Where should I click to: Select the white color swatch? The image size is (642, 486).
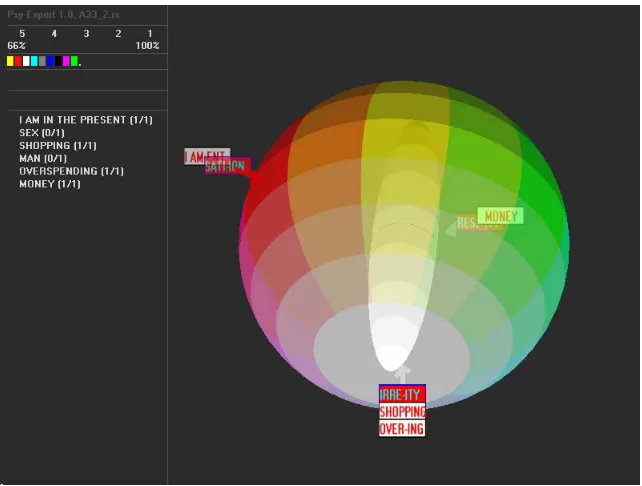pos(26,61)
